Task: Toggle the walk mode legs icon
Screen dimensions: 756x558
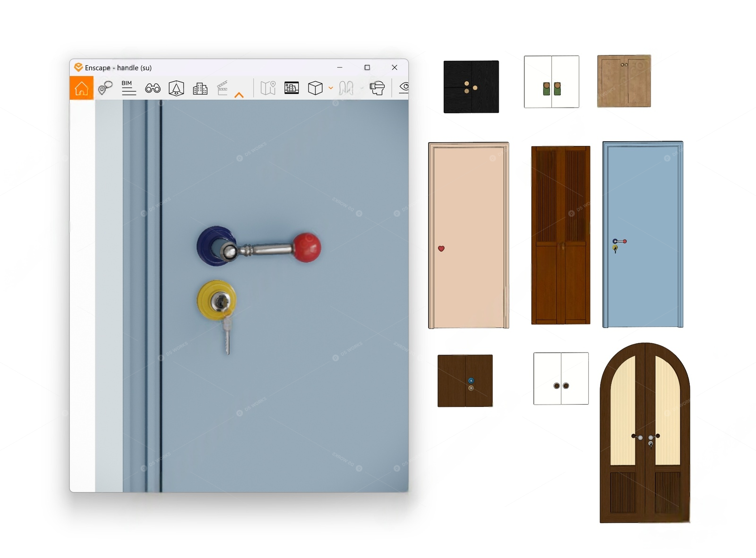Action: [x=346, y=88]
